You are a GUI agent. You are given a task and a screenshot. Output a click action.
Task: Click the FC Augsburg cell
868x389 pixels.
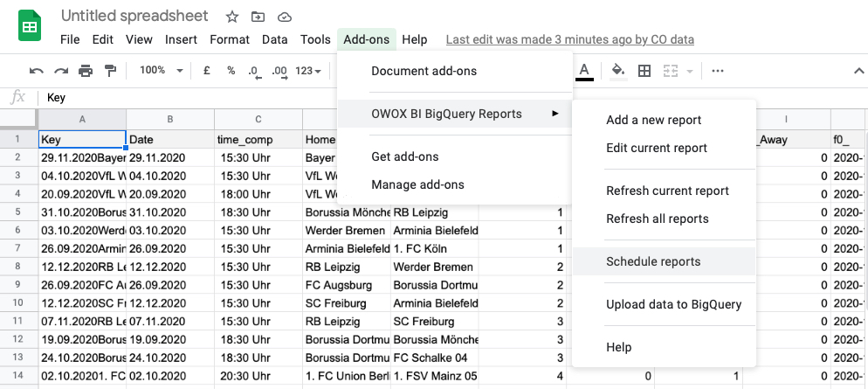point(347,285)
